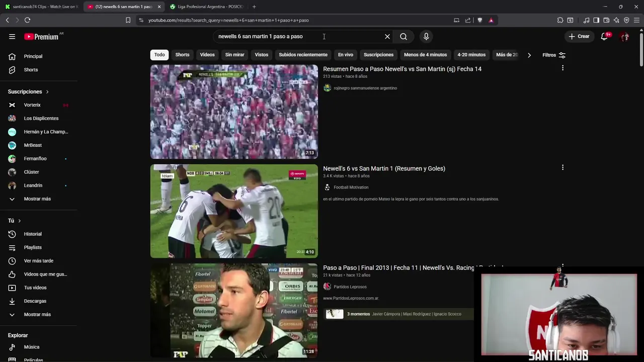Filter by Menos de 4 minutos

[425, 55]
